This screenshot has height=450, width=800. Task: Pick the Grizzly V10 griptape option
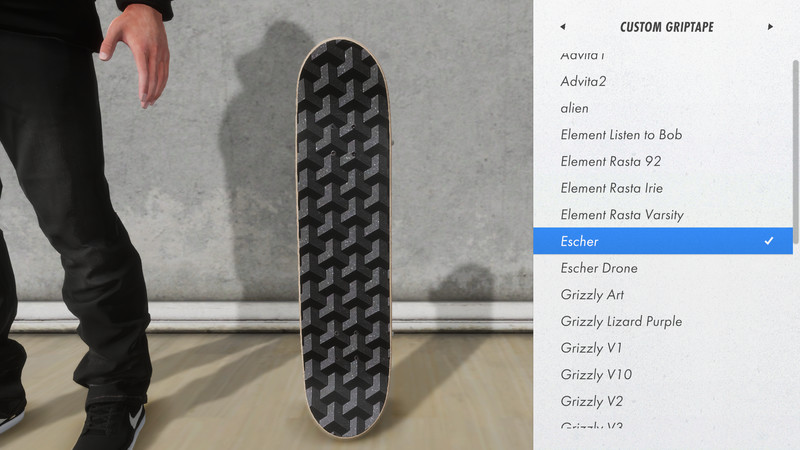(663, 374)
